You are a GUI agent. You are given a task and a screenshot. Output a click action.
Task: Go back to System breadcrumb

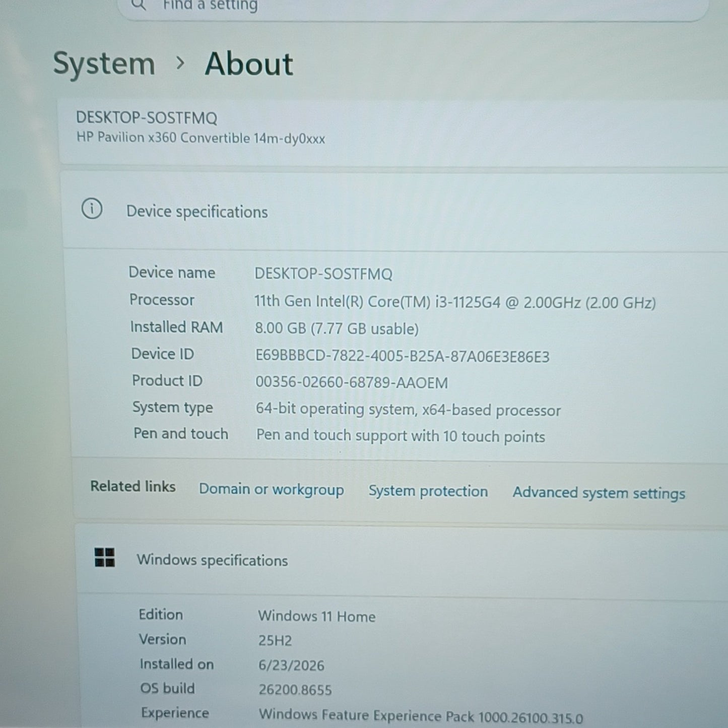(104, 64)
